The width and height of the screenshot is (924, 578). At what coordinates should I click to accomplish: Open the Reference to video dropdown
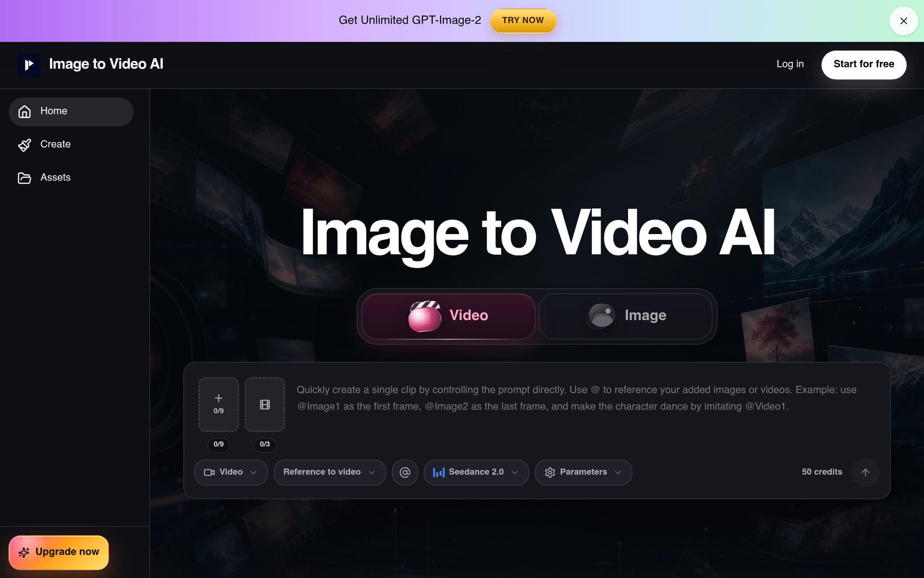(x=330, y=472)
